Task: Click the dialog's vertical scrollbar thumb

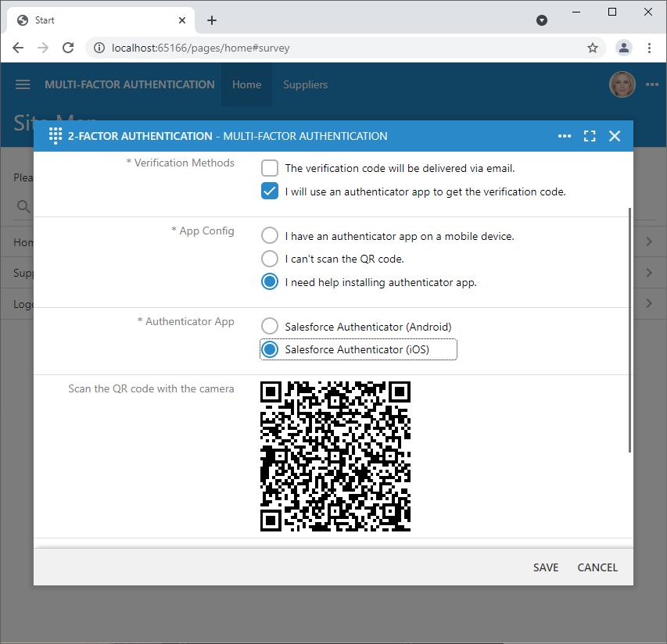Action: [x=628, y=328]
